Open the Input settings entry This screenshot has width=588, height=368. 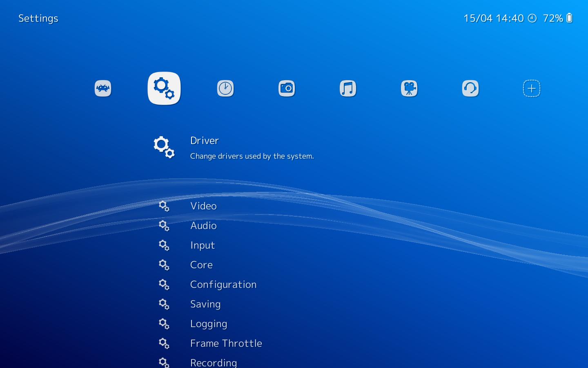(203, 245)
